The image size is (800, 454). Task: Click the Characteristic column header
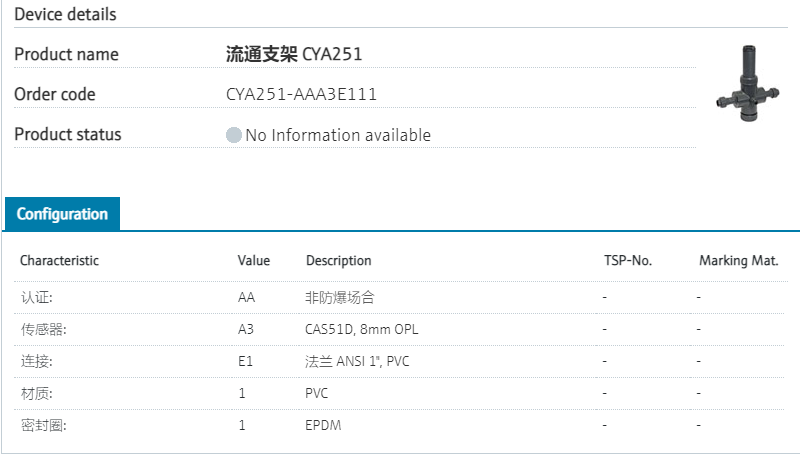point(60,261)
